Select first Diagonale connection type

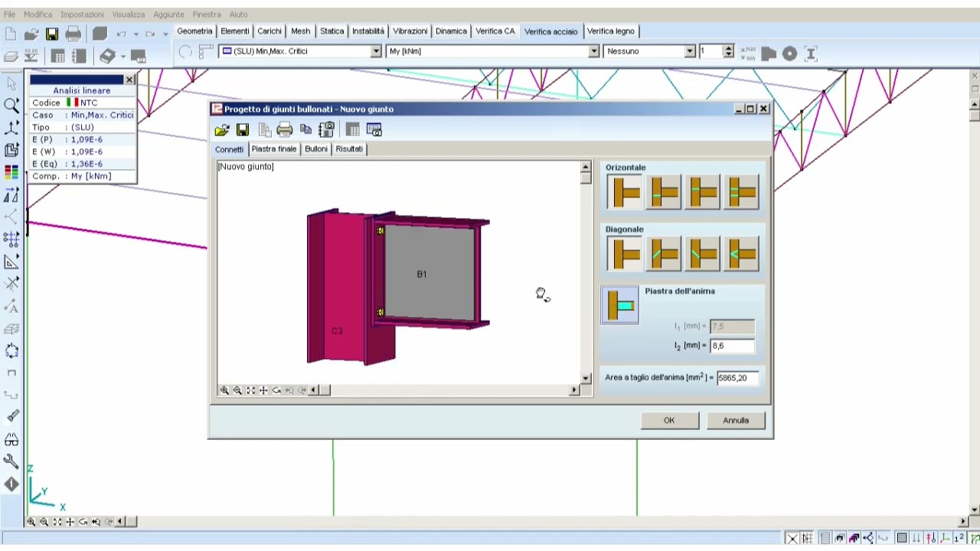[625, 254]
